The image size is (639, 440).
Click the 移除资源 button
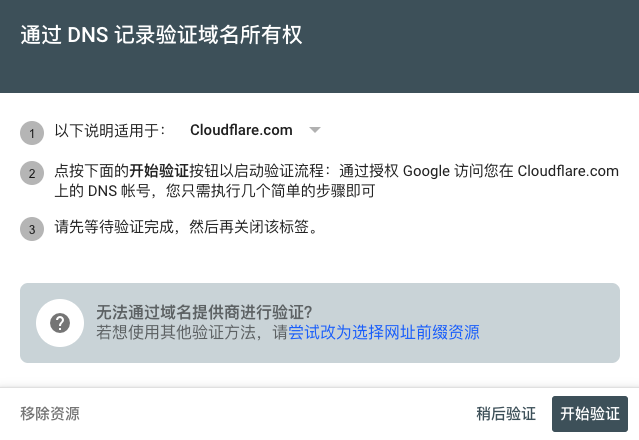50,414
